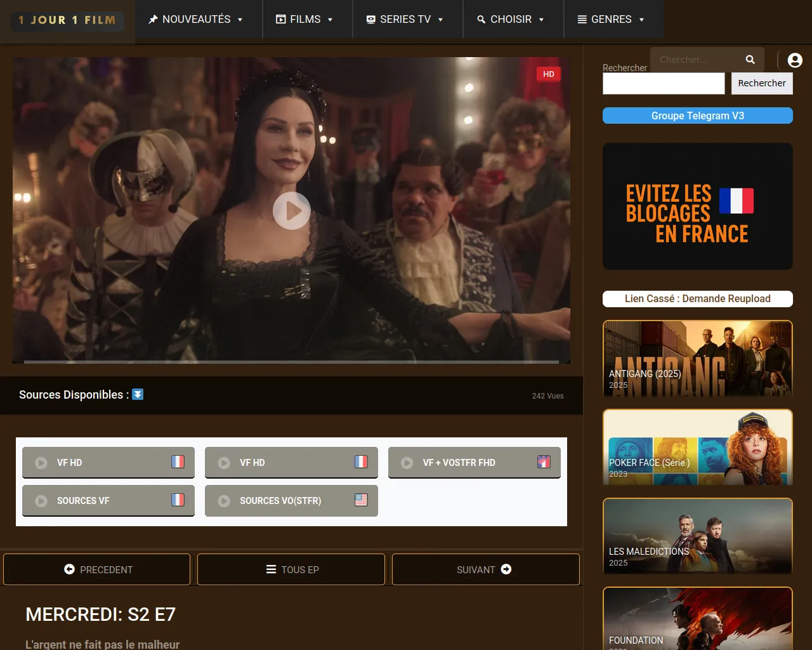Click the French flag on SOURCES VF
Image resolution: width=812 pixels, height=650 pixels.
tap(178, 500)
